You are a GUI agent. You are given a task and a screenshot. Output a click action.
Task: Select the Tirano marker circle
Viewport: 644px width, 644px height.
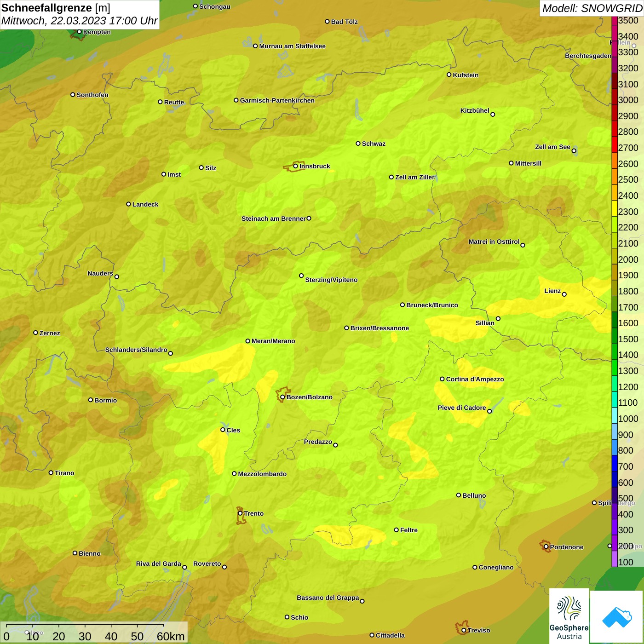(51, 472)
